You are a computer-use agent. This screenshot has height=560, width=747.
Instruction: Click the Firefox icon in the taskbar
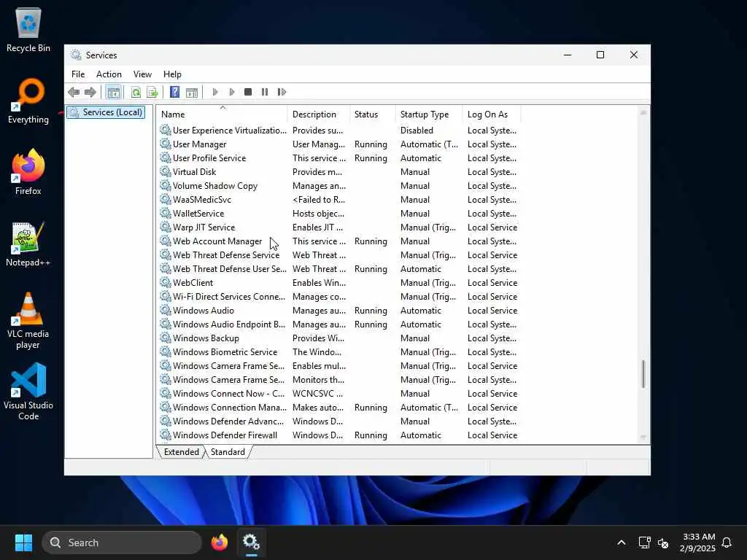coord(219,542)
